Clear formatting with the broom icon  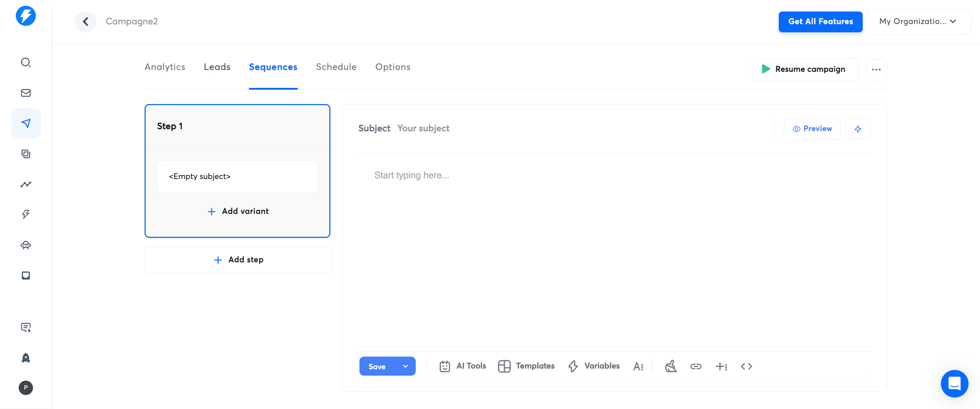(671, 366)
